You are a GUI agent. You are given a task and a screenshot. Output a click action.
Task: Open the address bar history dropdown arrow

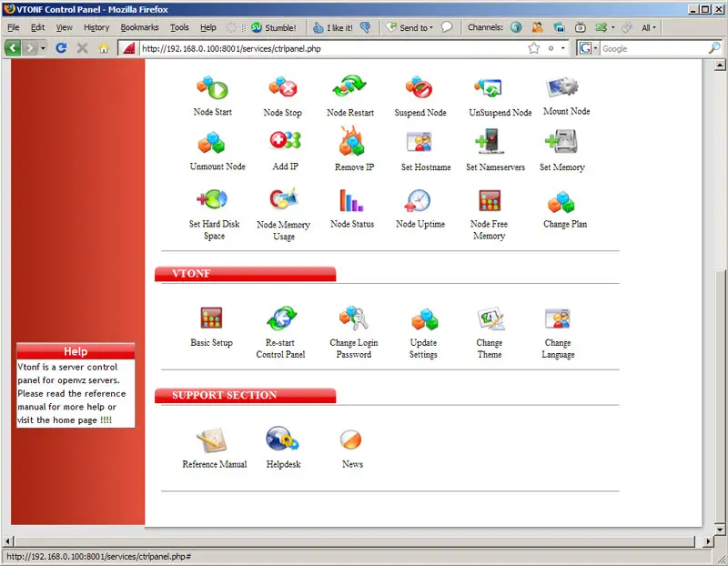pyautogui.click(x=563, y=48)
